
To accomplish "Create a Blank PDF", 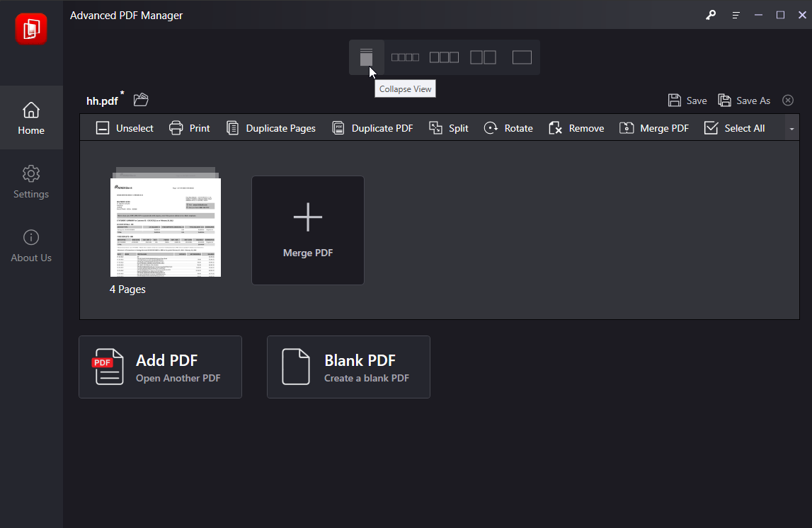I will tap(348, 367).
